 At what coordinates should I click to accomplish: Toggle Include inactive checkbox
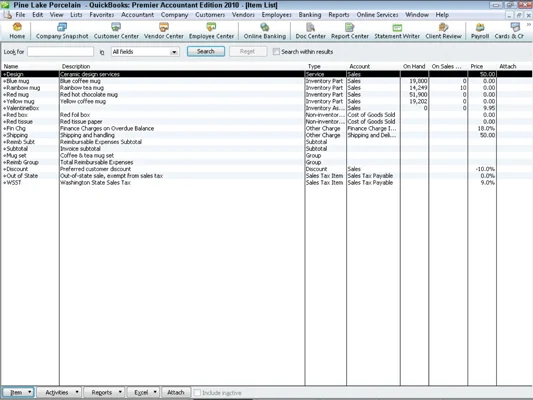coord(197,393)
